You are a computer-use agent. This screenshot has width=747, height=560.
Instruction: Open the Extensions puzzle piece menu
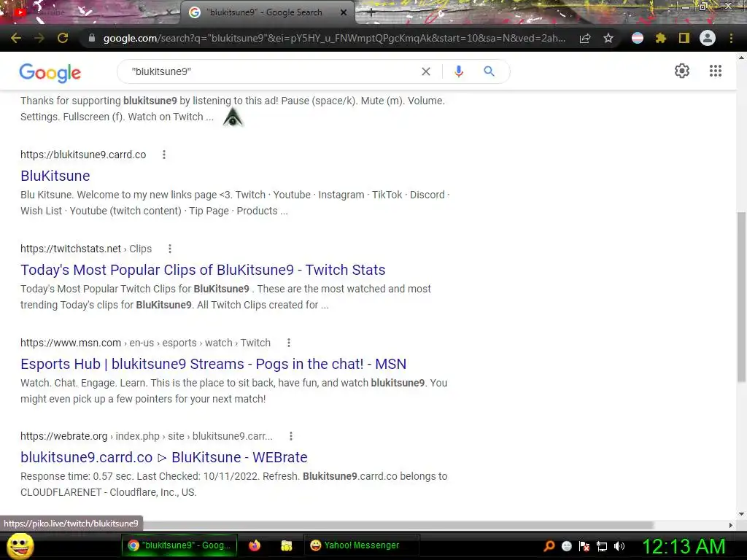pyautogui.click(x=660, y=38)
